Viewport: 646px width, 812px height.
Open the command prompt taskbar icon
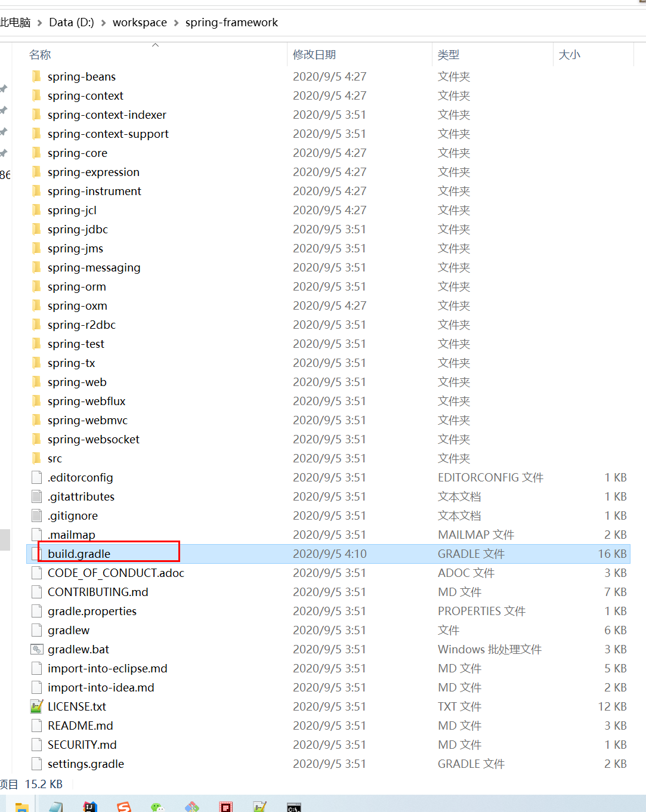pyautogui.click(x=294, y=807)
